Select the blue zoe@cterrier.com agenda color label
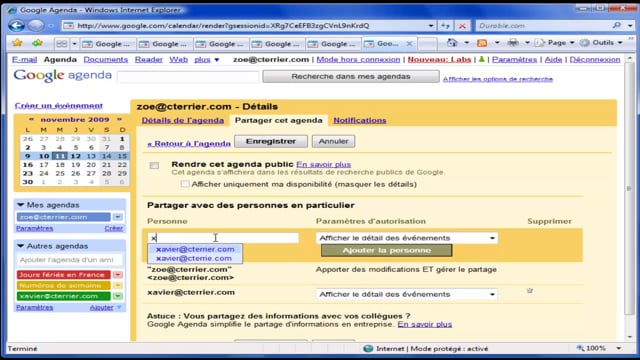 (64, 217)
